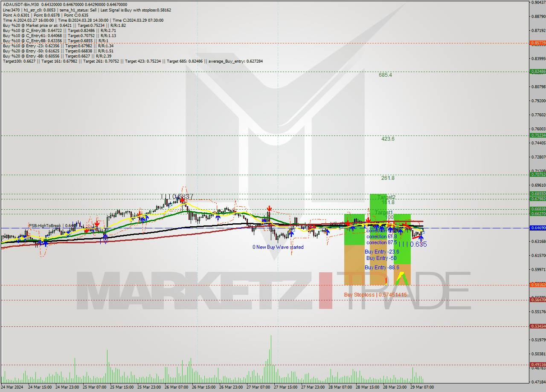Select the Target2 chart label

coord(386,197)
